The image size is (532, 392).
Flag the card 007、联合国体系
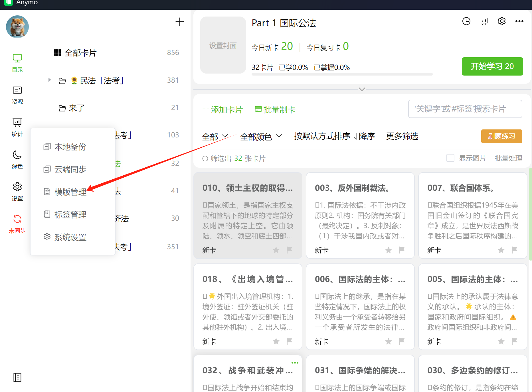tap(514, 250)
